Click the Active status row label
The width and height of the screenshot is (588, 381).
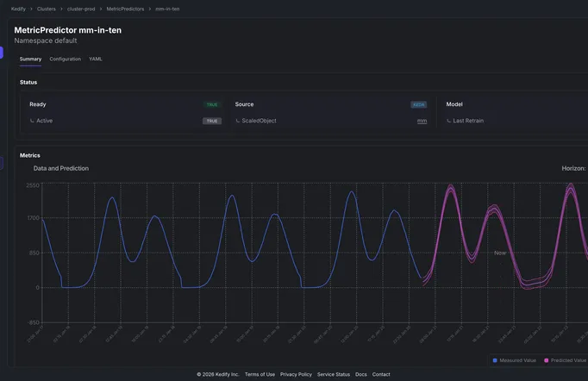pyautogui.click(x=44, y=121)
